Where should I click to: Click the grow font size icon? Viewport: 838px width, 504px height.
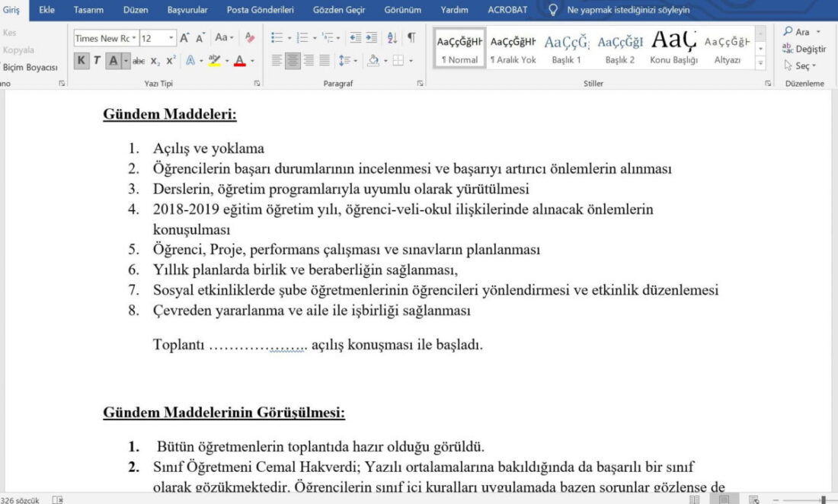coord(184,38)
